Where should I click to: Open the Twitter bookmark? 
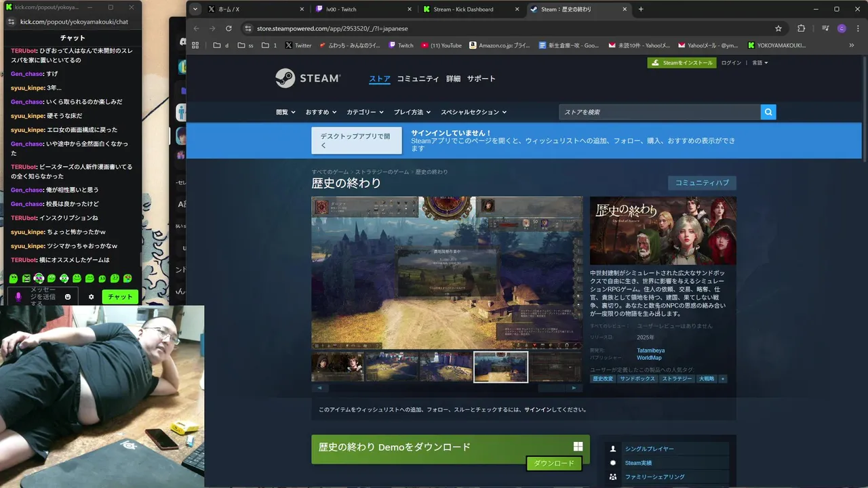pos(298,45)
